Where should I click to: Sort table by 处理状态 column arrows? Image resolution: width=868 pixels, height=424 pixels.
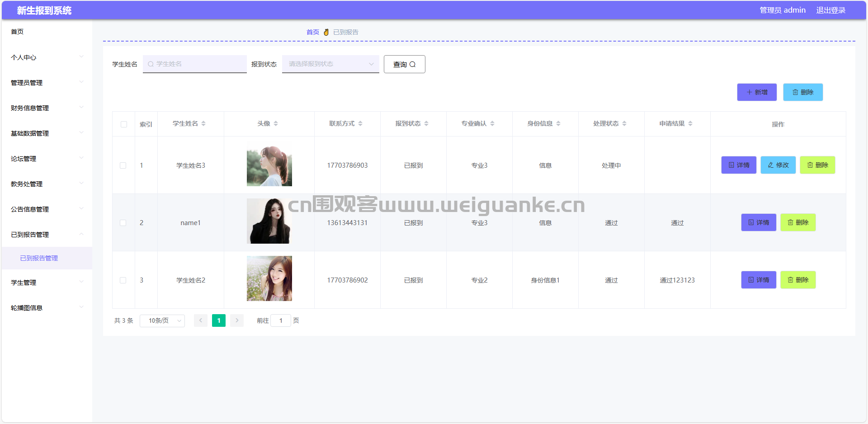coord(624,124)
